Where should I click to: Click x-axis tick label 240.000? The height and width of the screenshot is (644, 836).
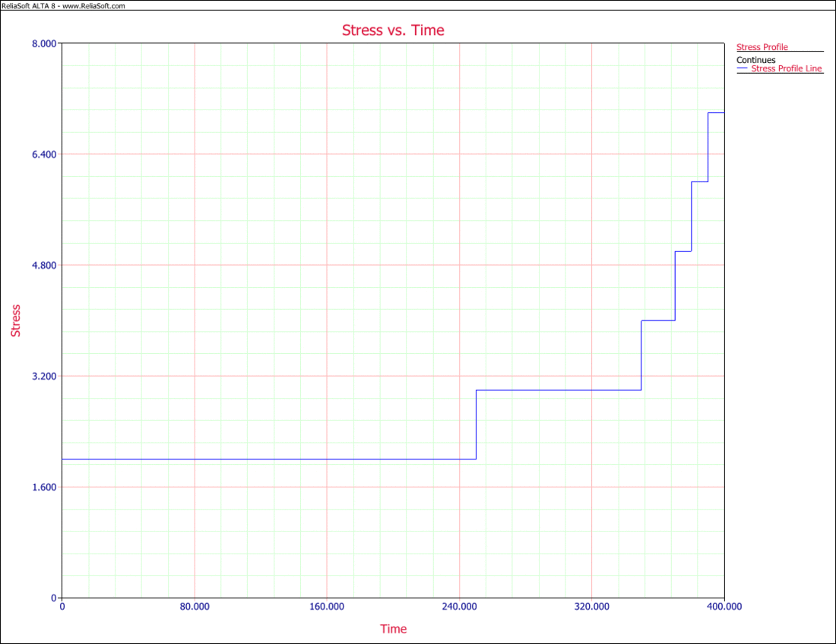(x=460, y=607)
